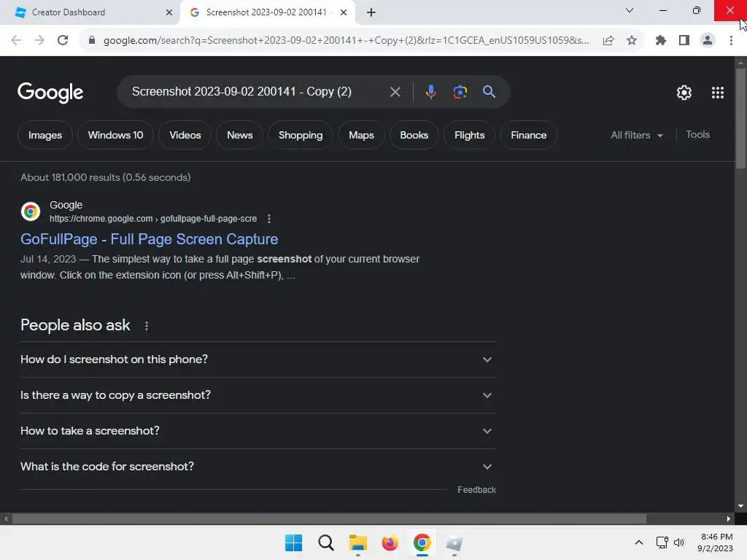Filter results by Books
Viewport: 747px width, 560px height.
click(x=414, y=135)
